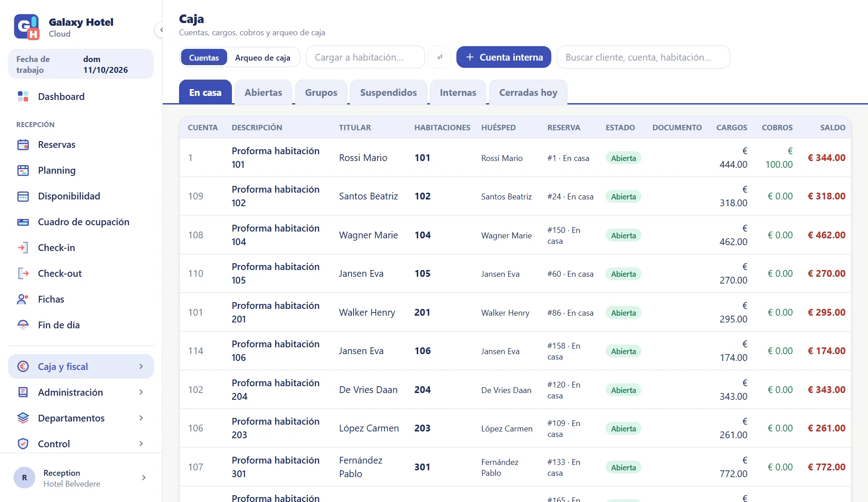Expand Departamentos submenu chevron
Image resolution: width=868 pixels, height=502 pixels.
141,418
